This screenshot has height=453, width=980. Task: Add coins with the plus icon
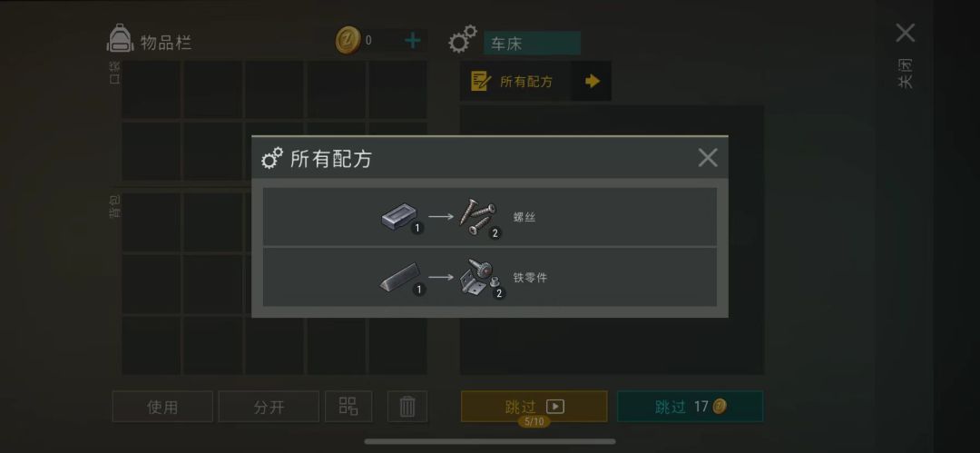tap(413, 41)
